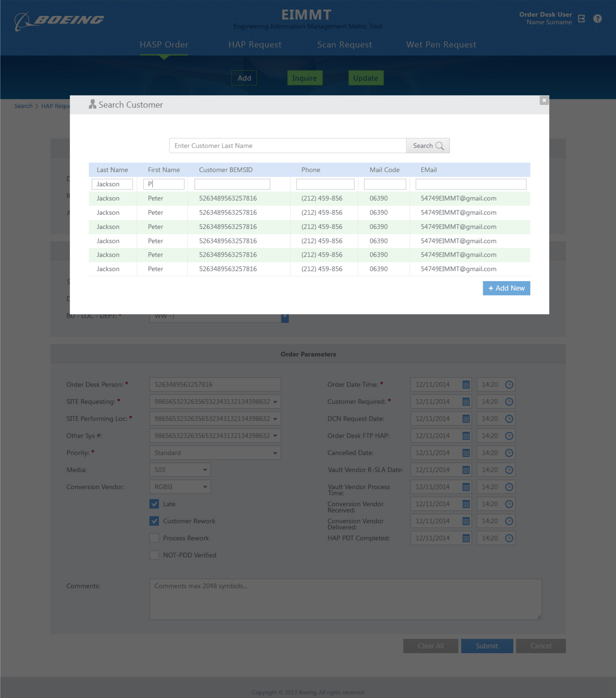Image resolution: width=616 pixels, height=698 pixels.
Task: Open clock picker for Order Desk FTP HAP
Action: click(x=509, y=436)
